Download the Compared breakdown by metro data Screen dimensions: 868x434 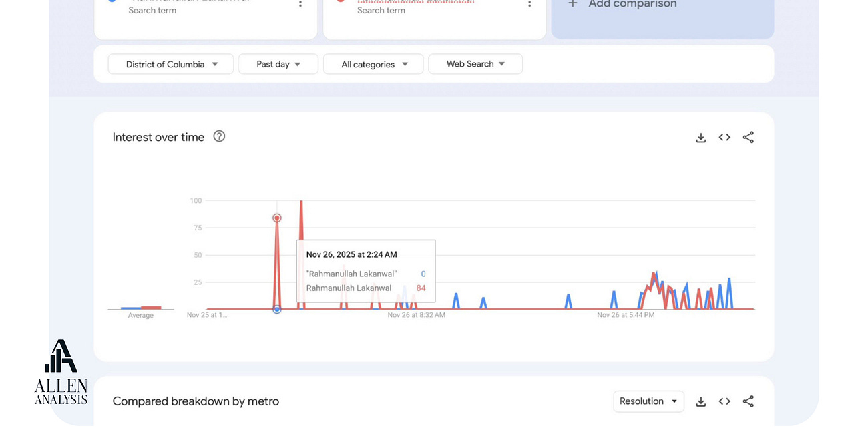[700, 401]
